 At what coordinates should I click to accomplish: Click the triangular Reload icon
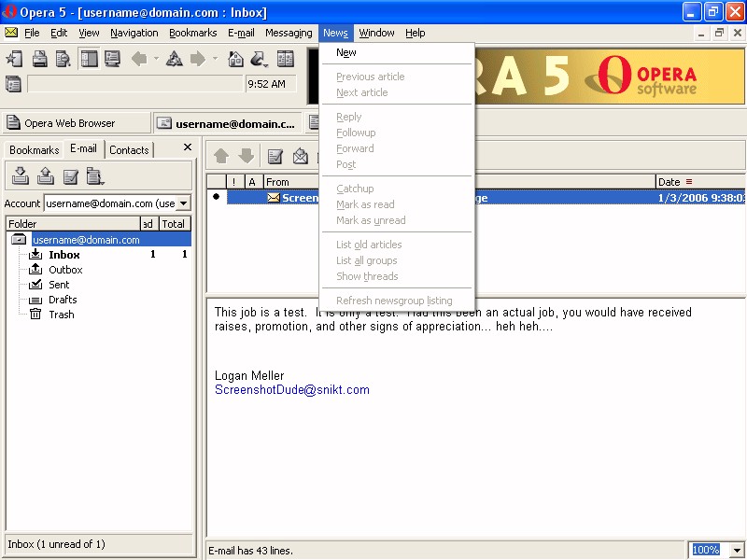pos(175,60)
